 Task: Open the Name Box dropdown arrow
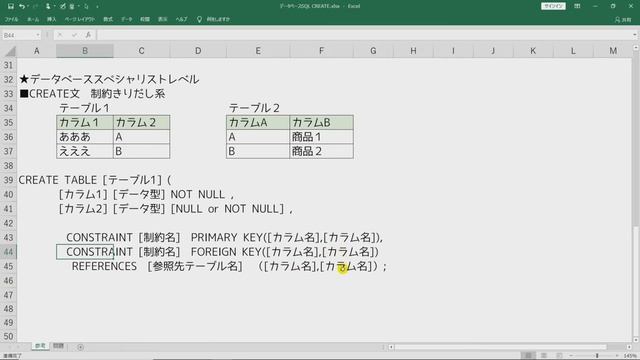click(38, 35)
